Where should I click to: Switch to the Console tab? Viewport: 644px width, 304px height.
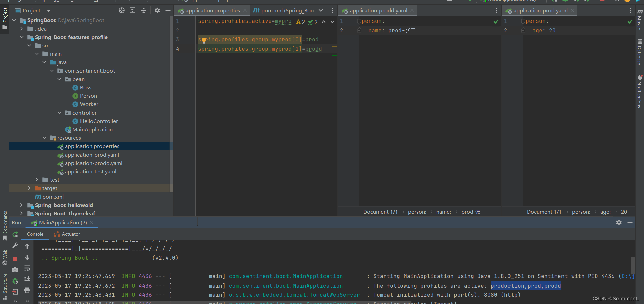pos(35,234)
